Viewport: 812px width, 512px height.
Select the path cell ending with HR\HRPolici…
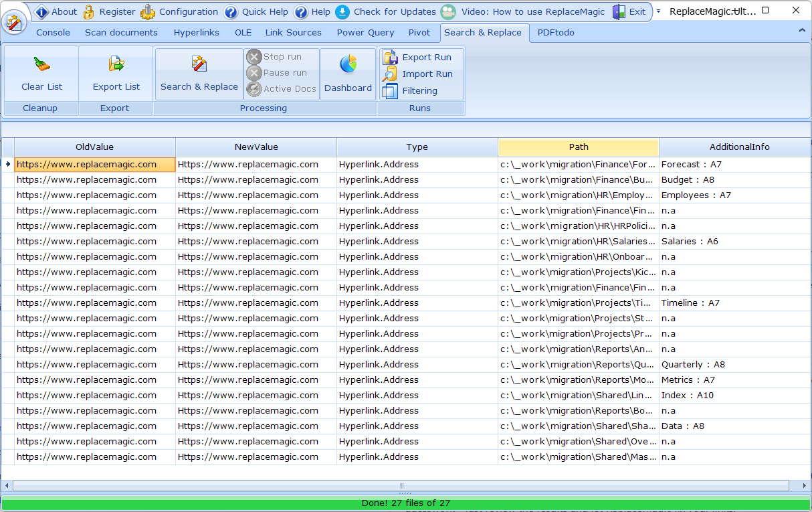[579, 226]
